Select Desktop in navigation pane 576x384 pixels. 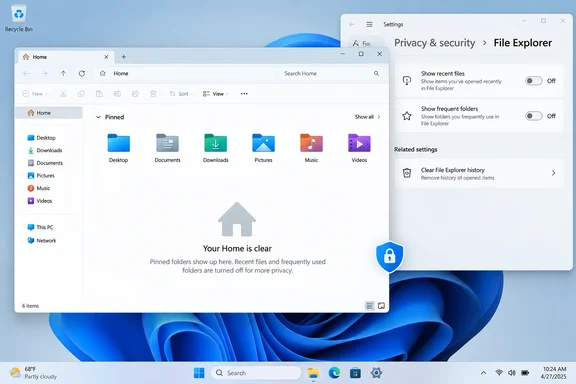click(x=46, y=138)
